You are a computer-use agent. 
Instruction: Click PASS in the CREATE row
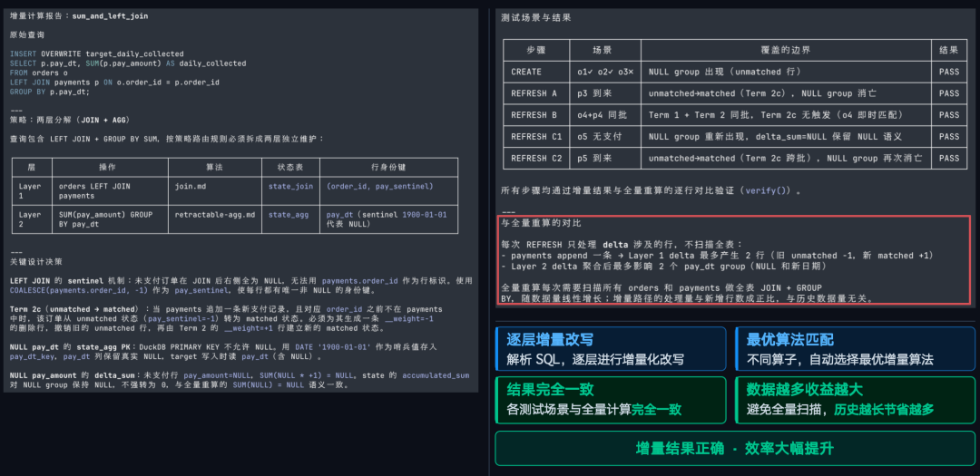pos(949,72)
